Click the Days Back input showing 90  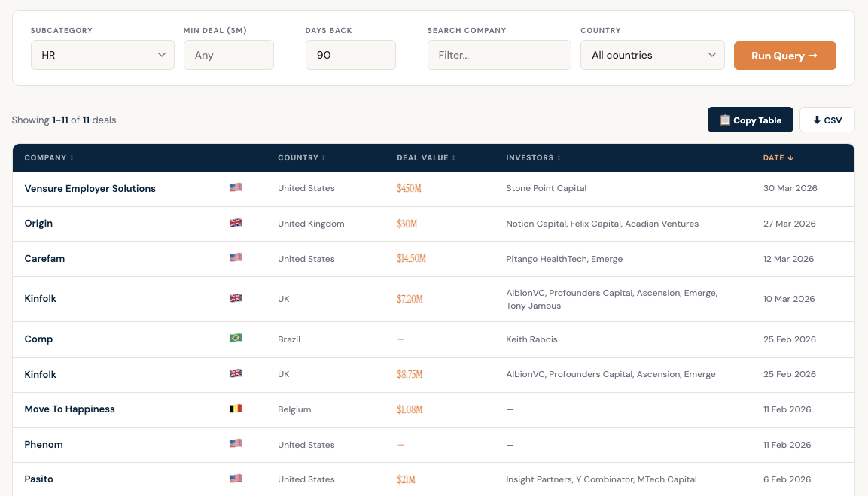pyautogui.click(x=350, y=54)
